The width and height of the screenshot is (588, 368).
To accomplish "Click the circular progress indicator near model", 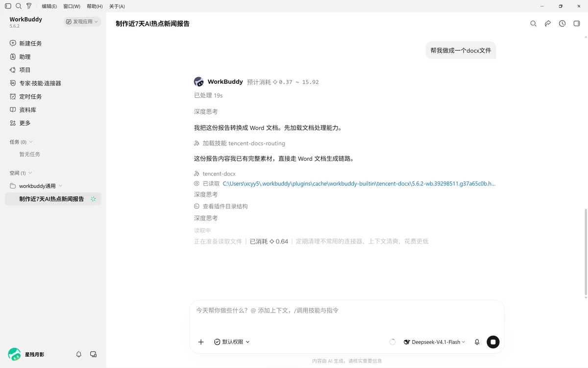I will tap(392, 342).
